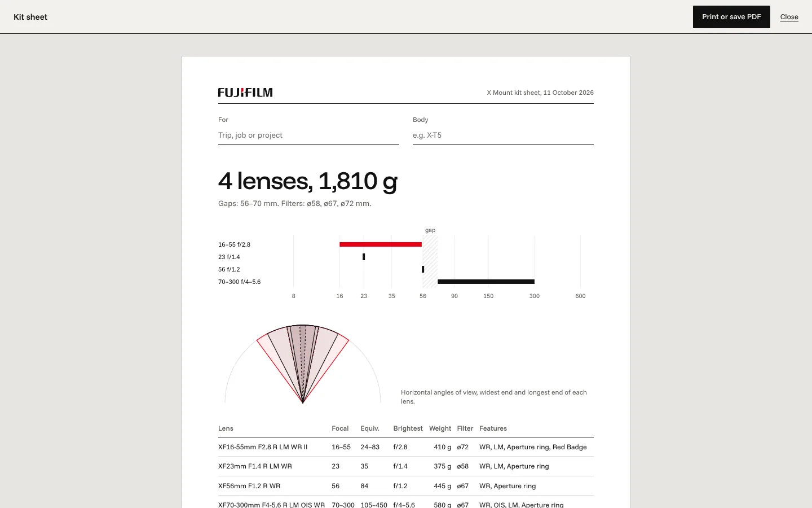
Task: Click the '4 lenses, 1,810 g' heading
Action: click(308, 181)
